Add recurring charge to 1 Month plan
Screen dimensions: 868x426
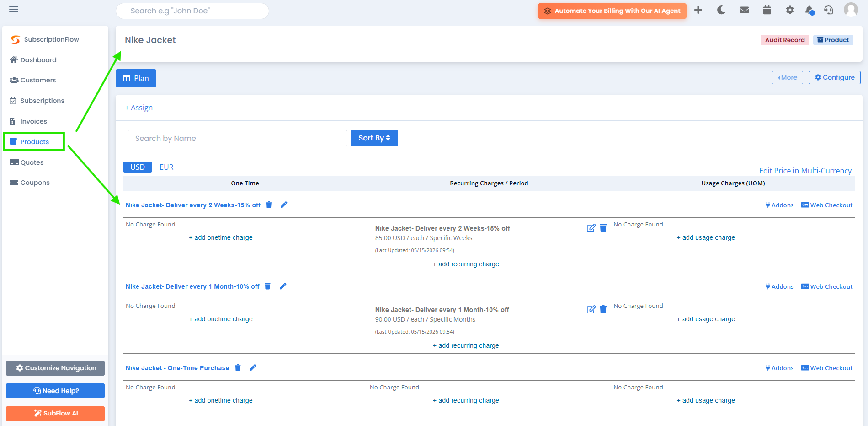466,345
